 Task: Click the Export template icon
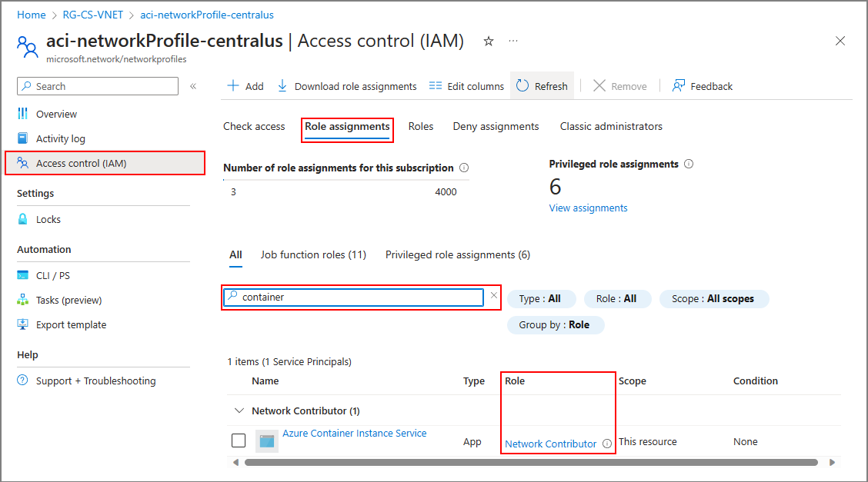22,324
